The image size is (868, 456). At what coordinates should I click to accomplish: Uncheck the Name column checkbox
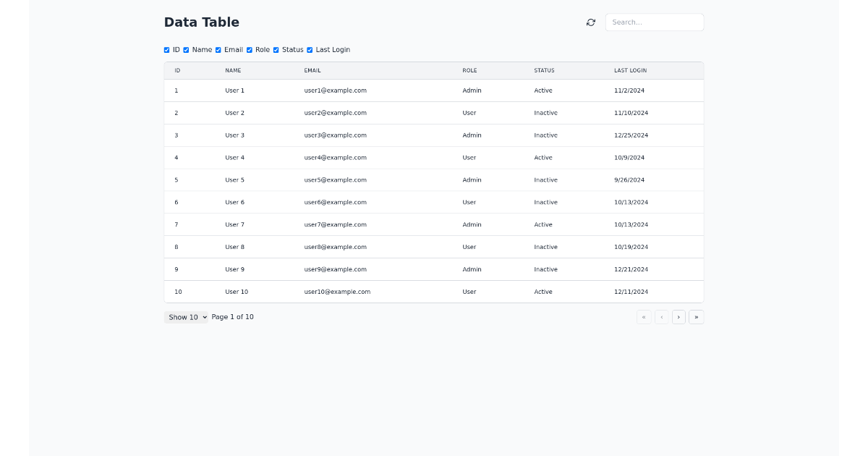[x=185, y=49]
